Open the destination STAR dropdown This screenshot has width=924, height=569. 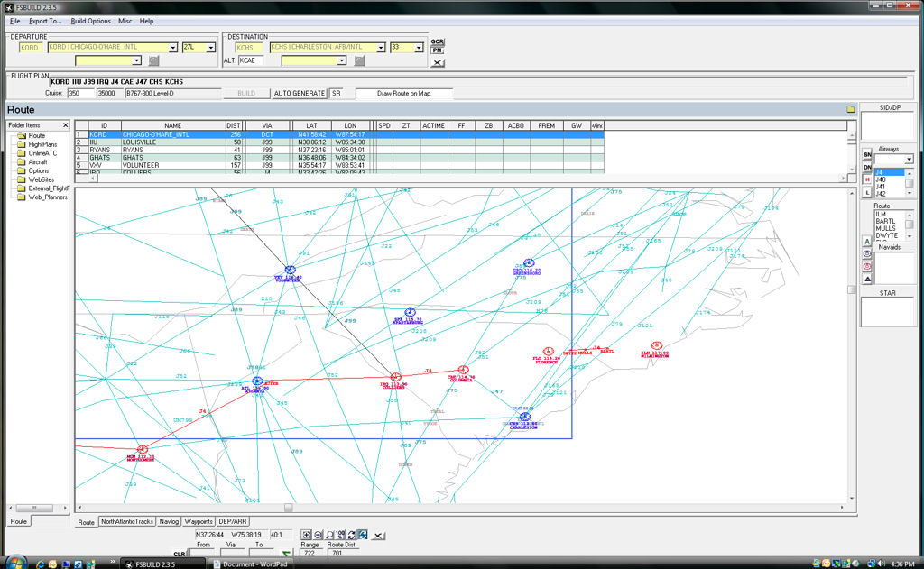click(x=342, y=60)
